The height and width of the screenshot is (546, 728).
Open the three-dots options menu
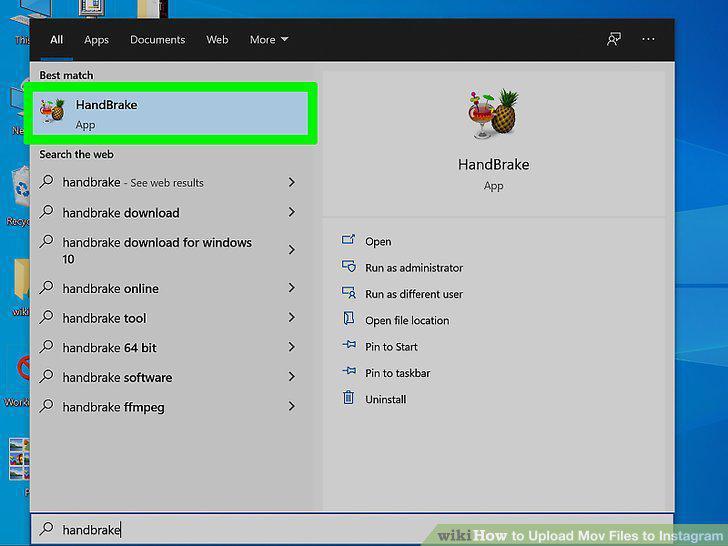pyautogui.click(x=648, y=39)
